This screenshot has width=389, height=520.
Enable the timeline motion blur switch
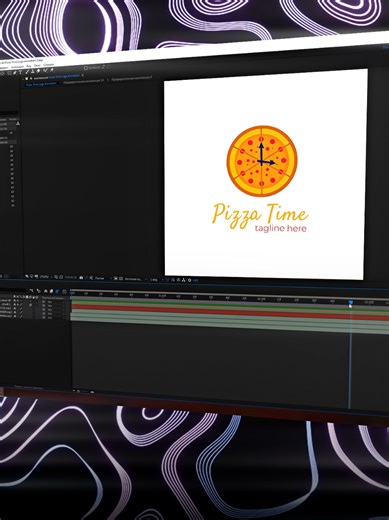(57, 291)
